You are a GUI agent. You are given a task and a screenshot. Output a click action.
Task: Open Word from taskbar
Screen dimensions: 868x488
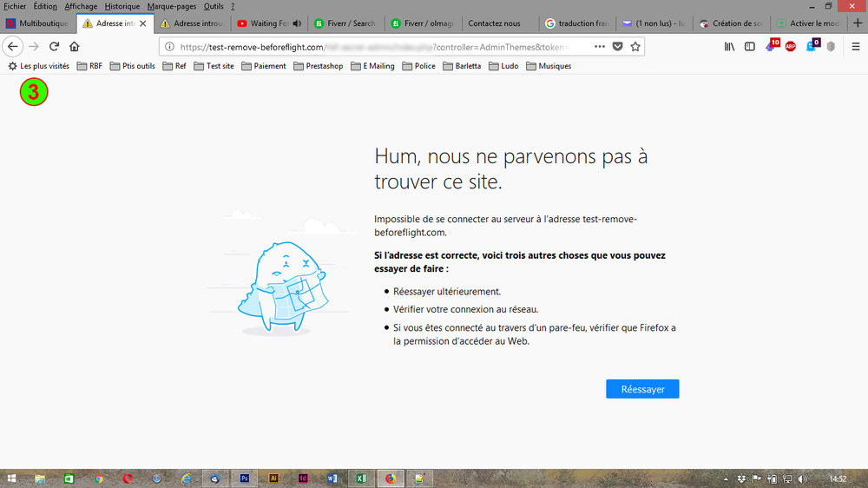332,478
